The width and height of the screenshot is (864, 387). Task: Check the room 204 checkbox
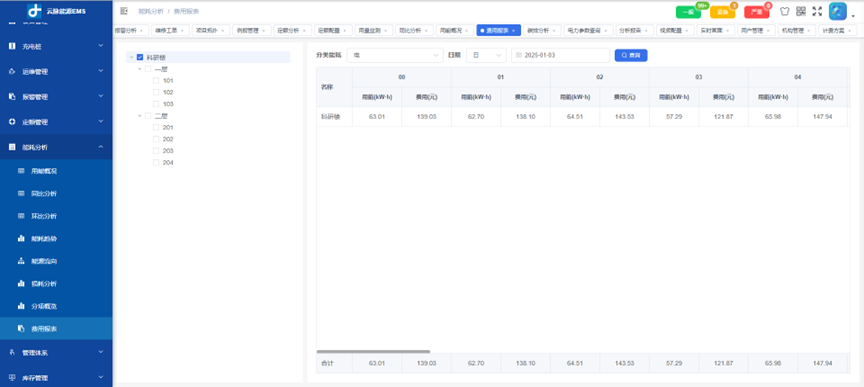tap(156, 163)
